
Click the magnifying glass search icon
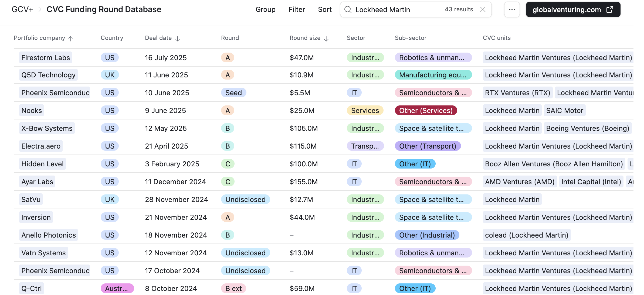tap(348, 10)
